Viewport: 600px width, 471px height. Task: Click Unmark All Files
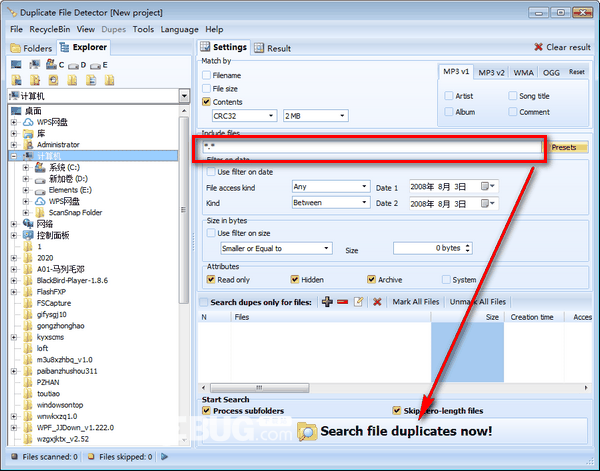click(478, 302)
